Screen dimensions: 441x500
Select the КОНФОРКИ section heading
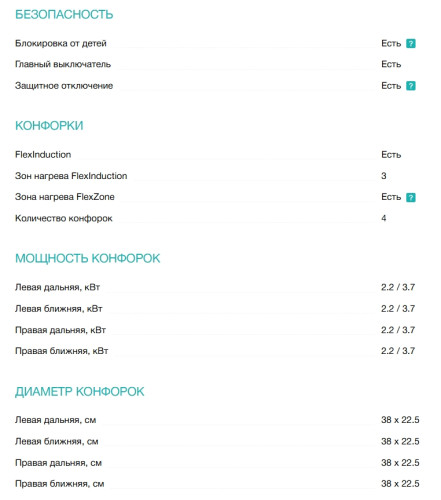point(49,126)
